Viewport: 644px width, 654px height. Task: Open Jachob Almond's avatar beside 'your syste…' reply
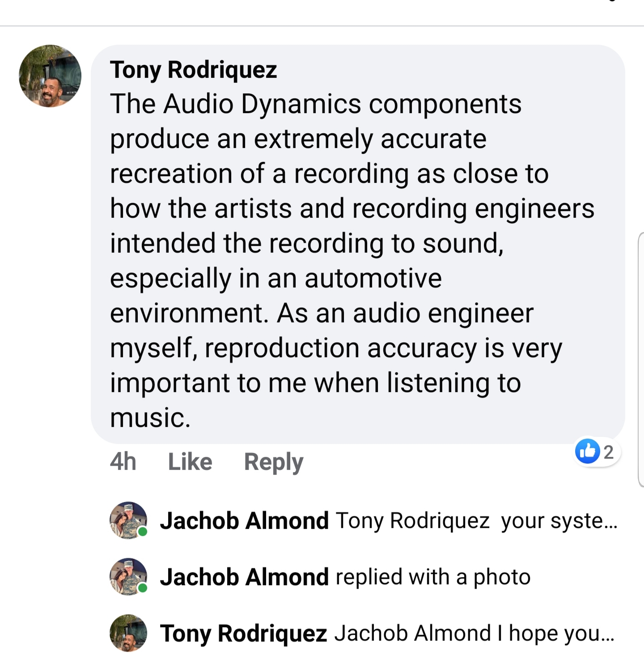click(x=128, y=520)
